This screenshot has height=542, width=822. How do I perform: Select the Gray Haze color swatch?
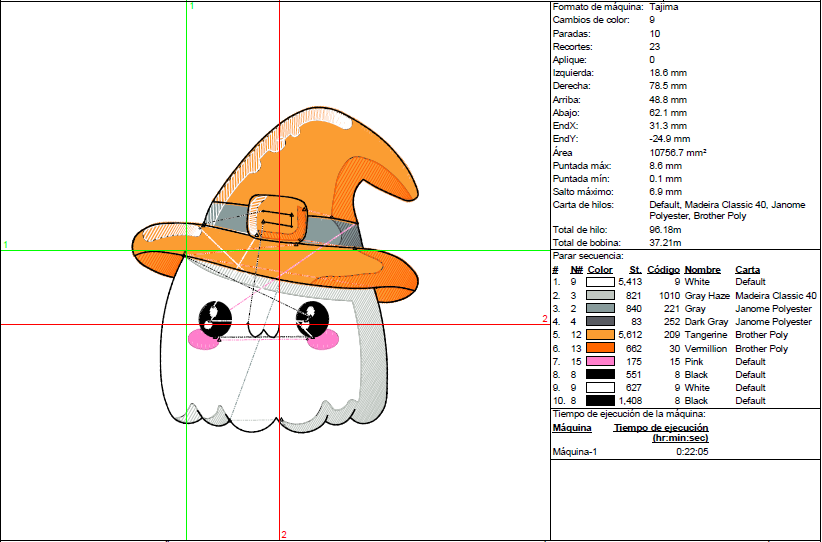tap(601, 296)
